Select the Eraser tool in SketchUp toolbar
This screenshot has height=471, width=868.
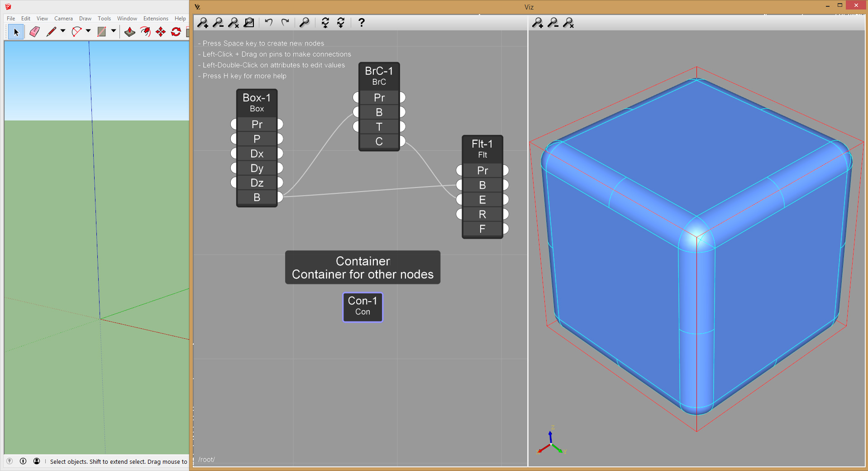click(x=34, y=32)
